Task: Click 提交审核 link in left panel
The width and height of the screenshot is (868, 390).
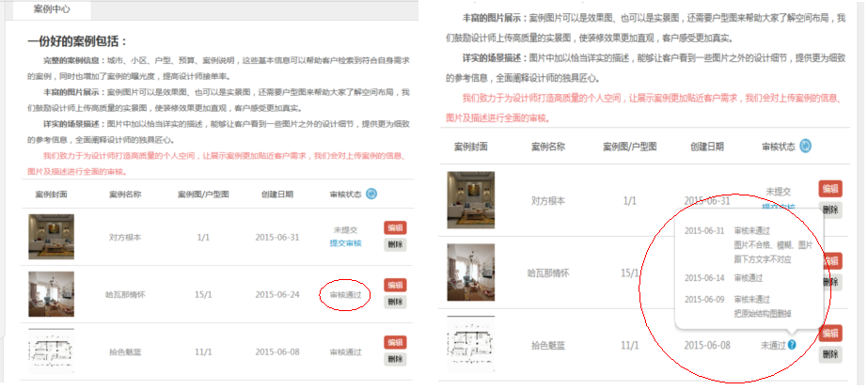Action: [x=345, y=243]
